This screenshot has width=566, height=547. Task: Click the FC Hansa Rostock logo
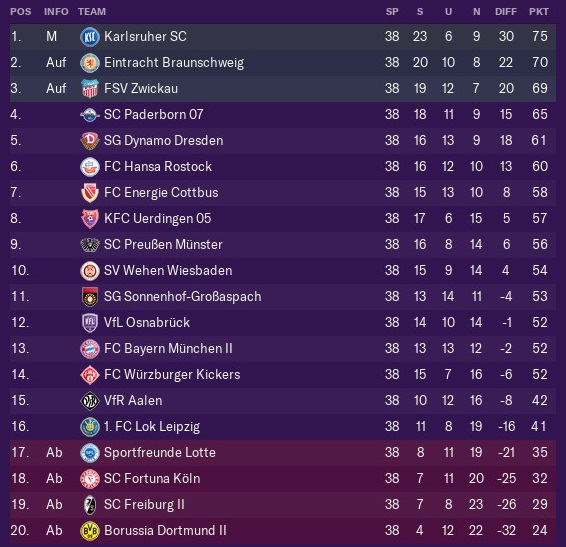coord(90,167)
